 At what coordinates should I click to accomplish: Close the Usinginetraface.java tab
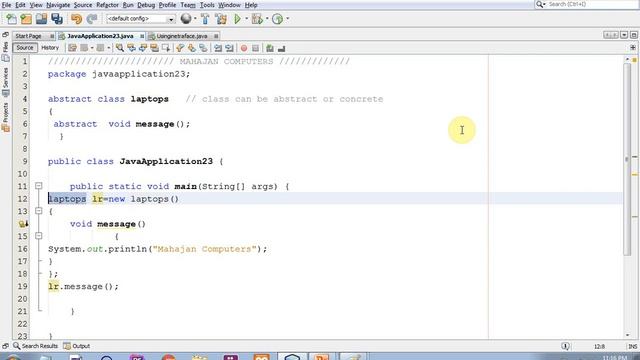[216, 36]
